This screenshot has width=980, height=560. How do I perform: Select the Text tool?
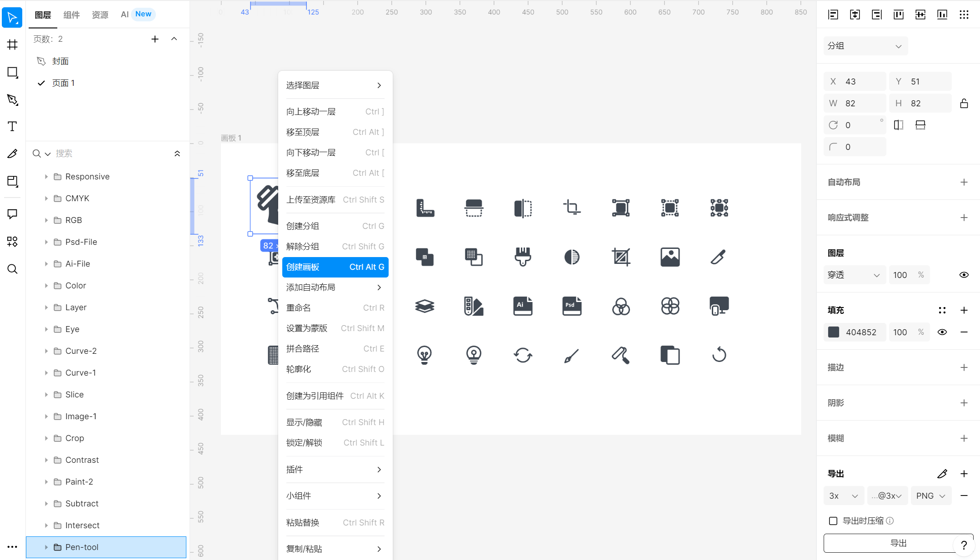coord(12,126)
